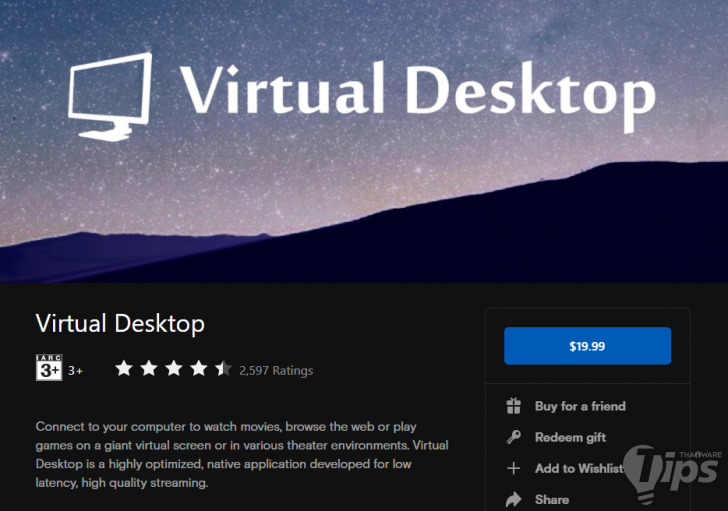The width and height of the screenshot is (728, 511).
Task: Click the plus icon beside Wishlist
Action: (514, 468)
